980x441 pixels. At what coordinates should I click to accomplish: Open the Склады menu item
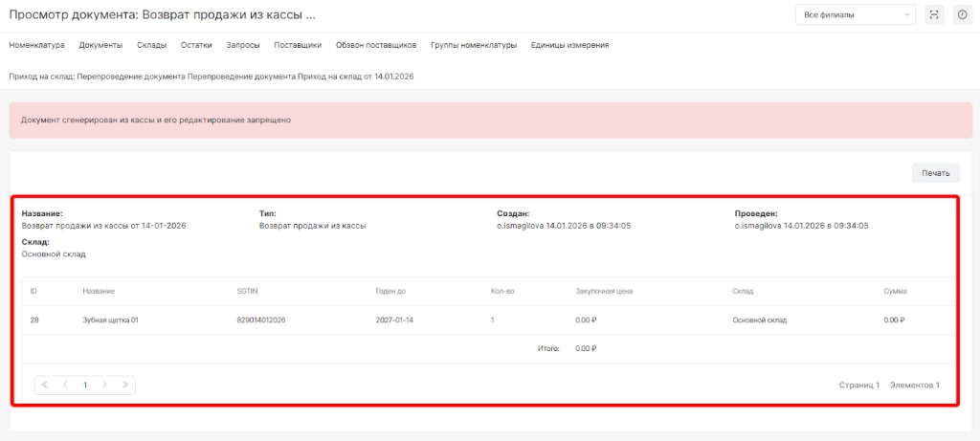(151, 45)
